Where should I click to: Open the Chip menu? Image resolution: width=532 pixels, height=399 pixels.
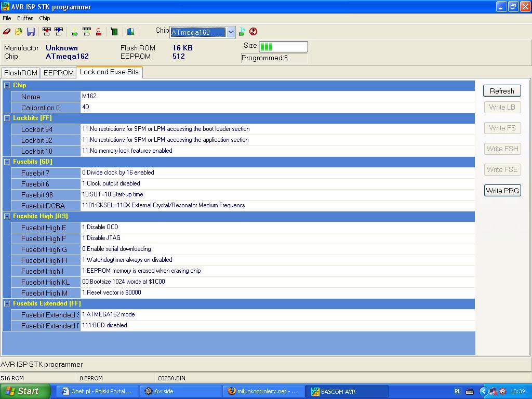[x=45, y=18]
